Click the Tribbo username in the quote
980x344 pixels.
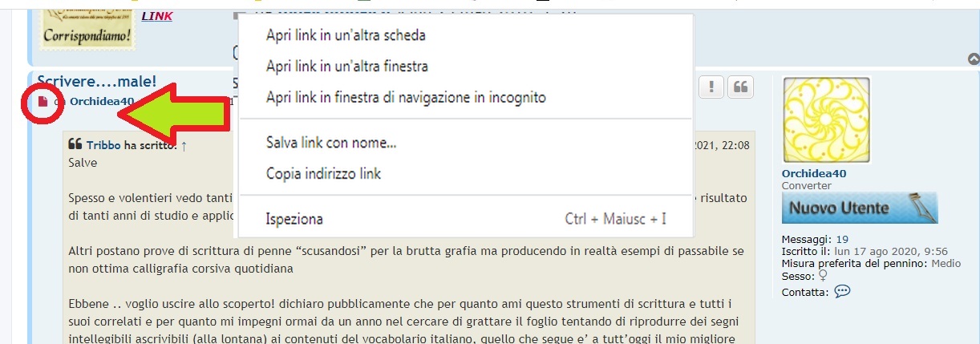[103, 146]
